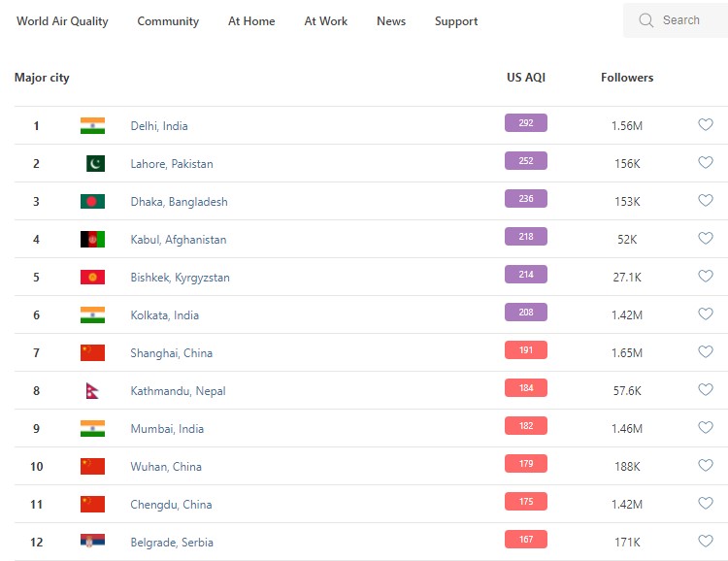Click into the Search input field
Viewport: 728px width, 561px height.
coord(687,20)
